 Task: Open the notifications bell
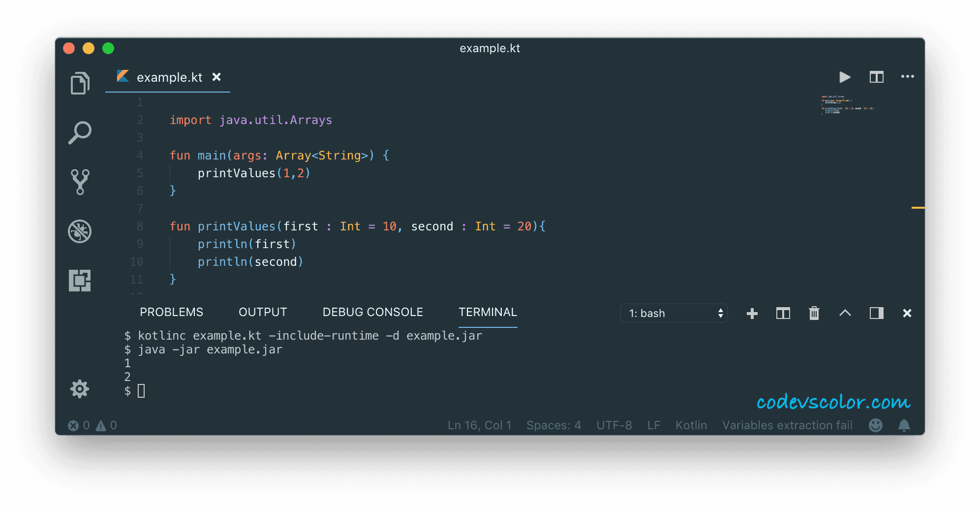click(904, 425)
